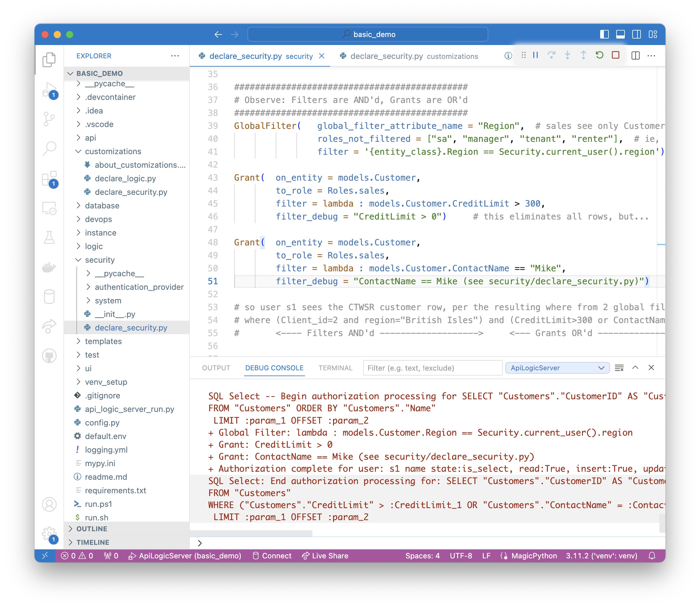Select Python interpreter 3.11.2 venv
This screenshot has height=608, width=700.
tap(601, 556)
